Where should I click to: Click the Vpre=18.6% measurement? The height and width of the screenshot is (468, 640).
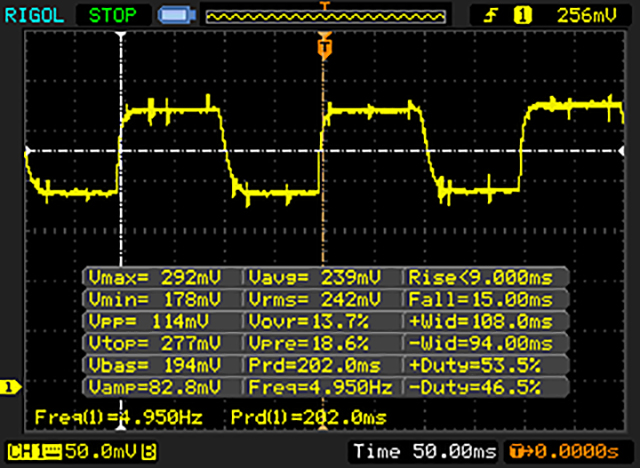click(x=309, y=343)
